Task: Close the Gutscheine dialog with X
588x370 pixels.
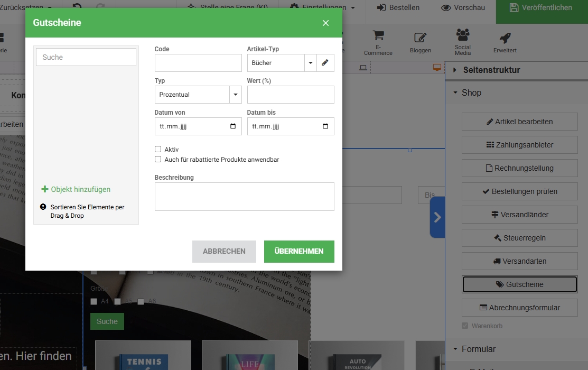Action: [325, 23]
